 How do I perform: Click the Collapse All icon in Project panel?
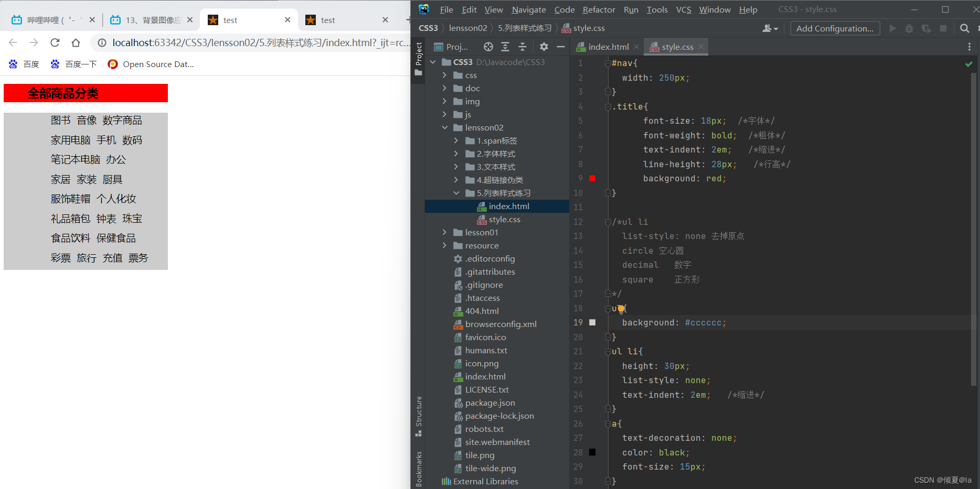pos(522,47)
